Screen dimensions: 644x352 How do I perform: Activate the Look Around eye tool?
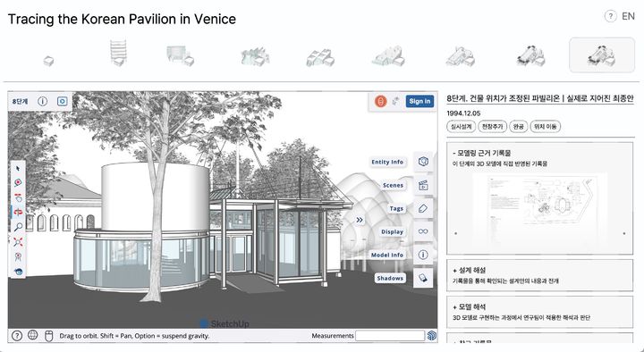click(x=18, y=272)
